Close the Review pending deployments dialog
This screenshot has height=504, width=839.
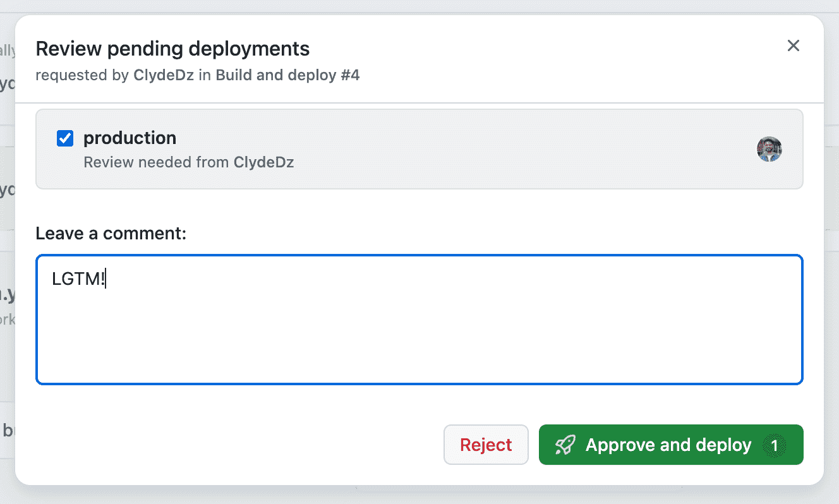pyautogui.click(x=793, y=45)
